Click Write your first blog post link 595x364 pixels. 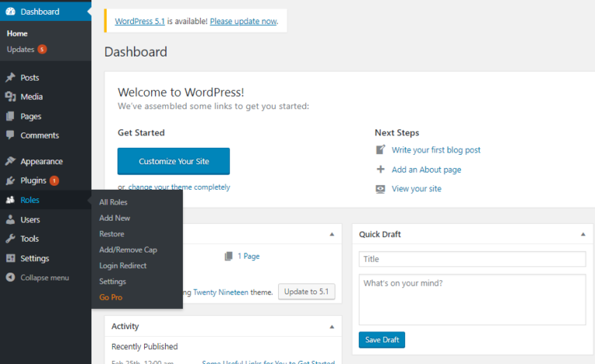436,149
